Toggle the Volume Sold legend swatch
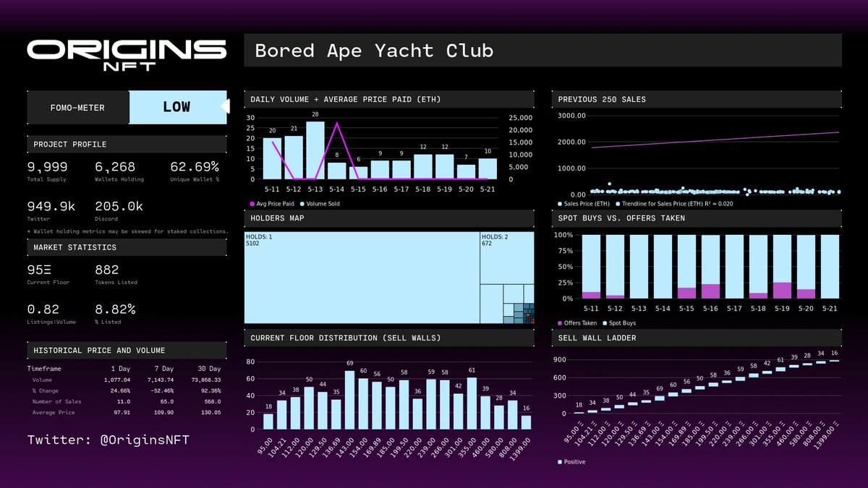Image resolution: width=868 pixels, height=488 pixels. coord(303,204)
